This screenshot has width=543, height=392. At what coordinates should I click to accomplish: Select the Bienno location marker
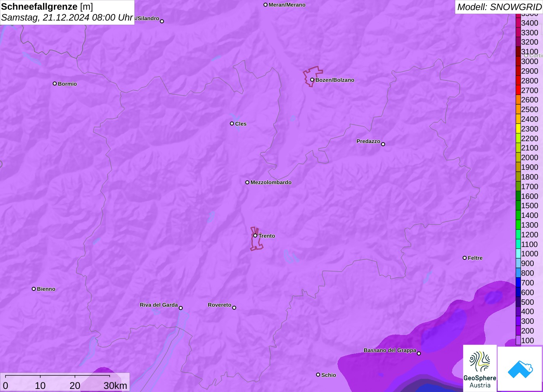(x=34, y=289)
